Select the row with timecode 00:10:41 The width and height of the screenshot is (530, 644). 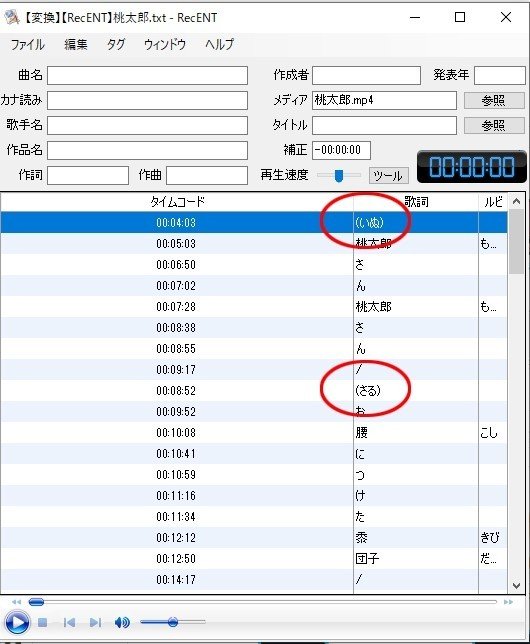tap(254, 454)
